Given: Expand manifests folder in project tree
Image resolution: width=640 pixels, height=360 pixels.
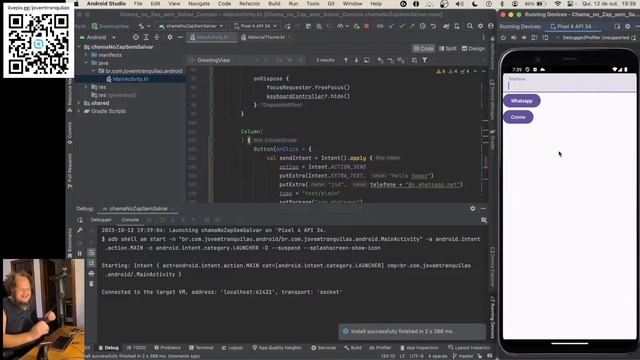Looking at the screenshot, I should (86, 55).
